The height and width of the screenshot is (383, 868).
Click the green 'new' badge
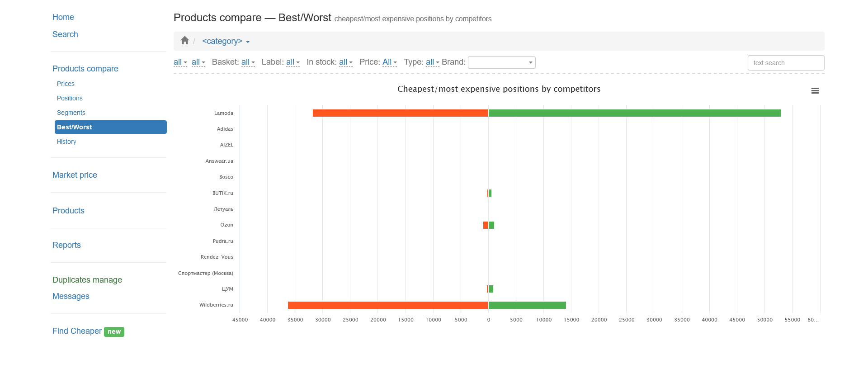point(114,331)
